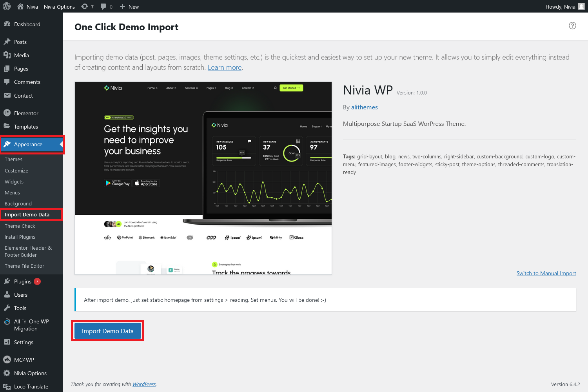Open All-in-One WP Migration menu

click(x=31, y=325)
